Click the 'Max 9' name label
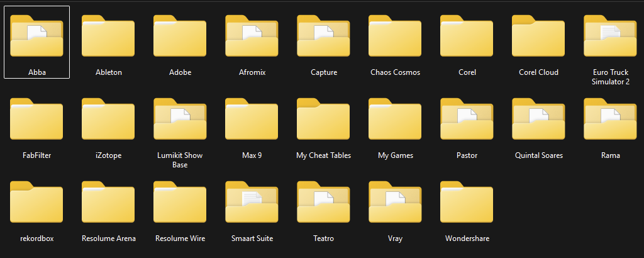This screenshot has height=258, width=644. click(x=252, y=155)
